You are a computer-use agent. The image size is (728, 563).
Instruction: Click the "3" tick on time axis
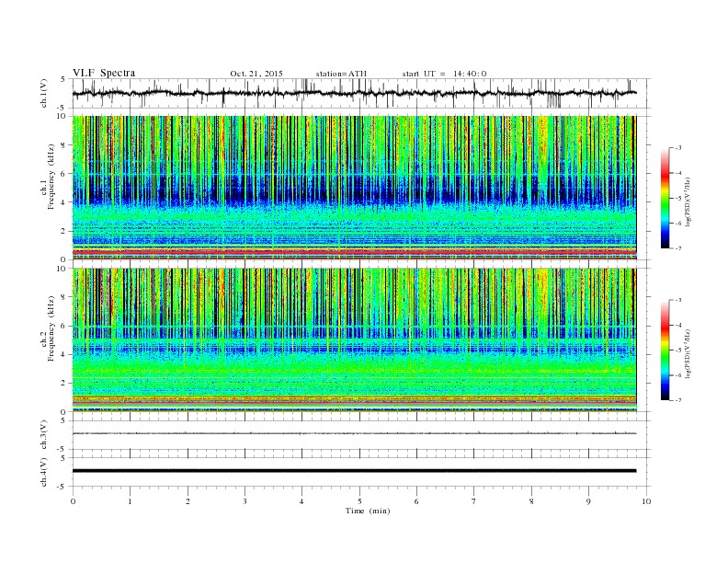click(245, 501)
